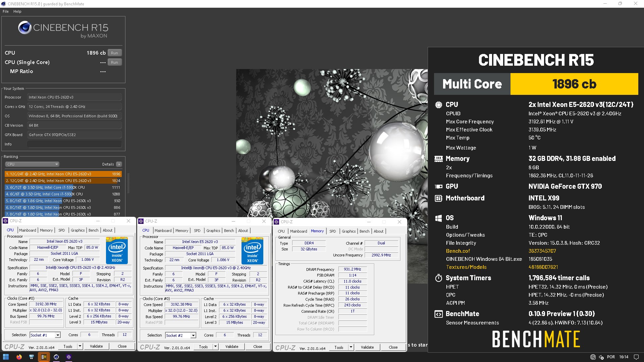Viewport: 644px width, 362px height.
Task: Expand Tools arrow in Socket #2 CPU-Z window
Action: point(215,347)
